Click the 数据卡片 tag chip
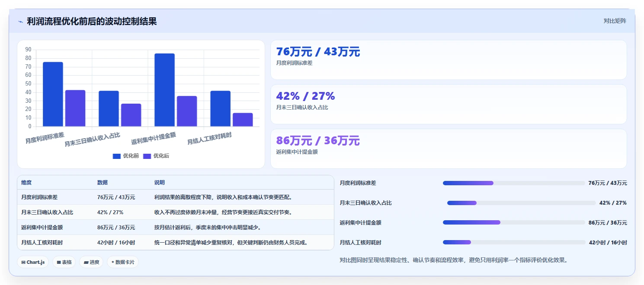The height and width of the screenshot is (285, 644). click(x=123, y=262)
